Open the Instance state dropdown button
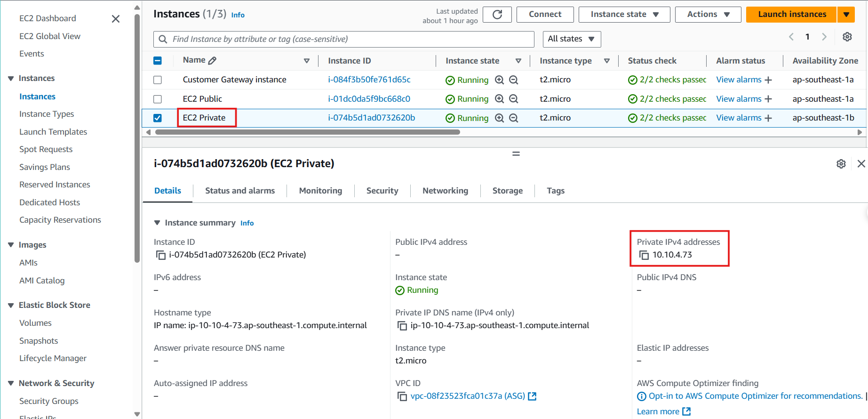The height and width of the screenshot is (419, 868). pyautogui.click(x=624, y=15)
